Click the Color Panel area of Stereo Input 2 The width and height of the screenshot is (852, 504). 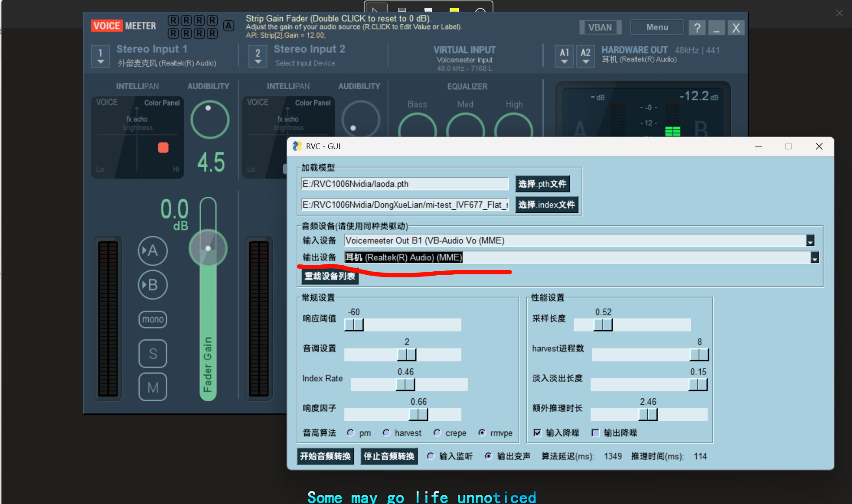click(x=313, y=103)
